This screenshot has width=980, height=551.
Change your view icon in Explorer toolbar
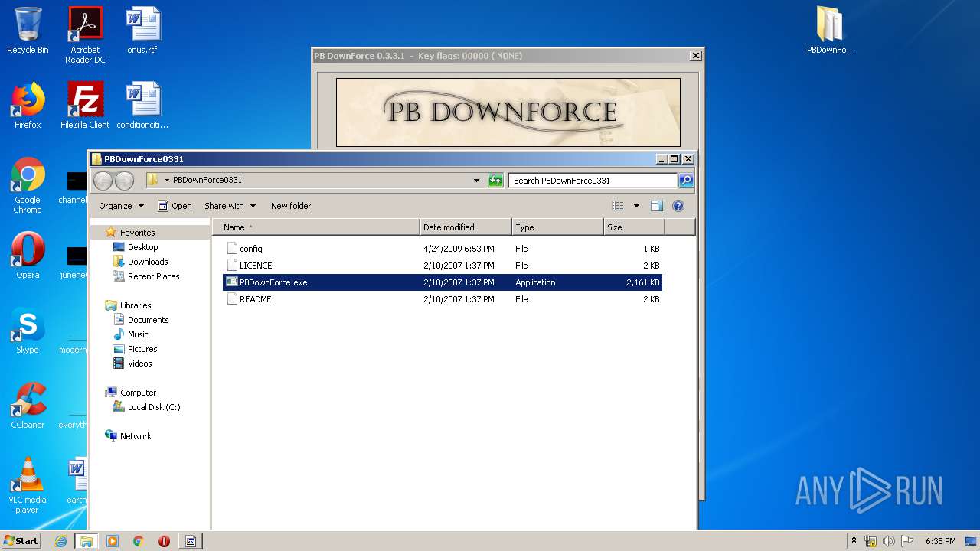click(618, 206)
